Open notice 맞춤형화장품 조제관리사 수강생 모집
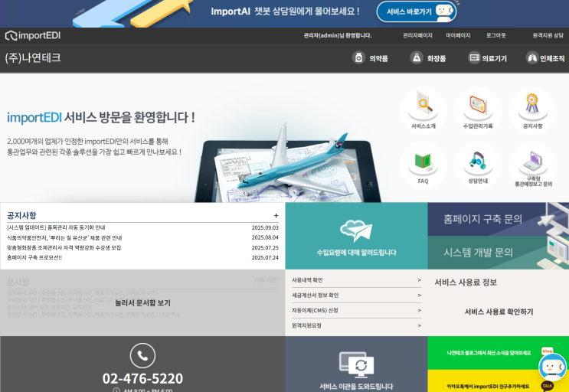Viewport: 569px width, 392px height. (64, 247)
